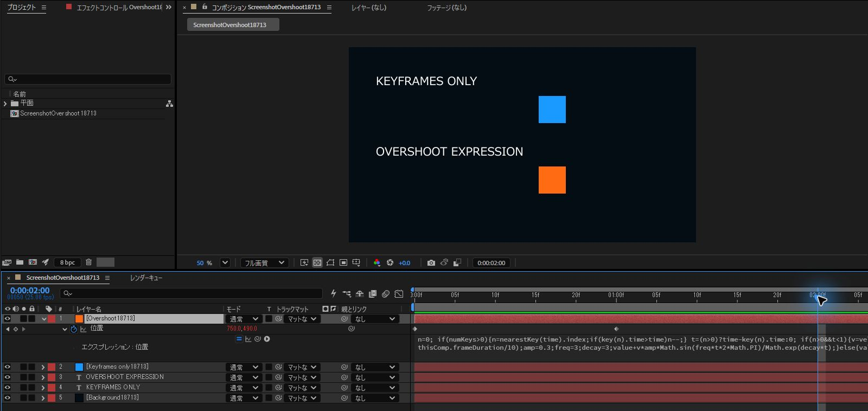Toggle the enable expression equals icon

[x=239, y=339]
